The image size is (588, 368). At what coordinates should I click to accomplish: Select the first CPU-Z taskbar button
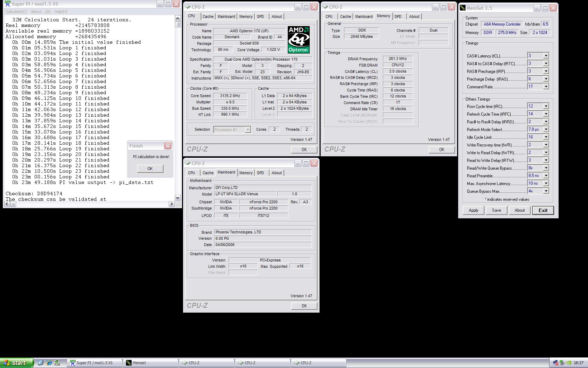coord(207,363)
